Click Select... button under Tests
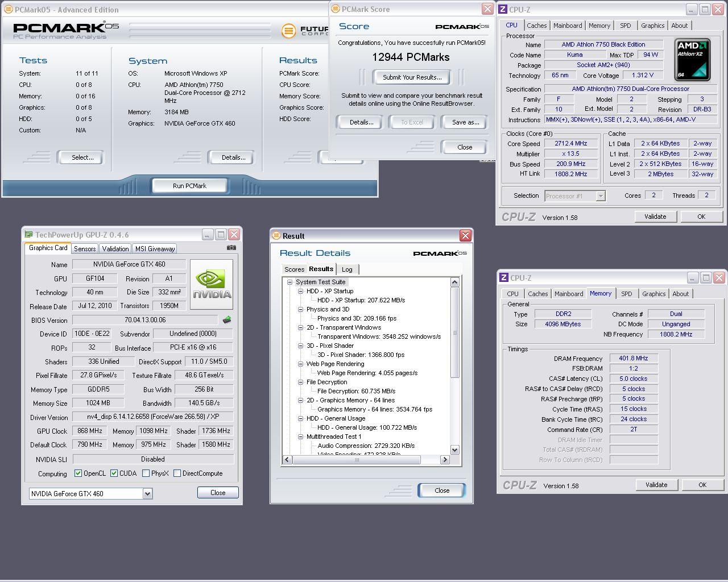The width and height of the screenshot is (728, 582). click(82, 157)
